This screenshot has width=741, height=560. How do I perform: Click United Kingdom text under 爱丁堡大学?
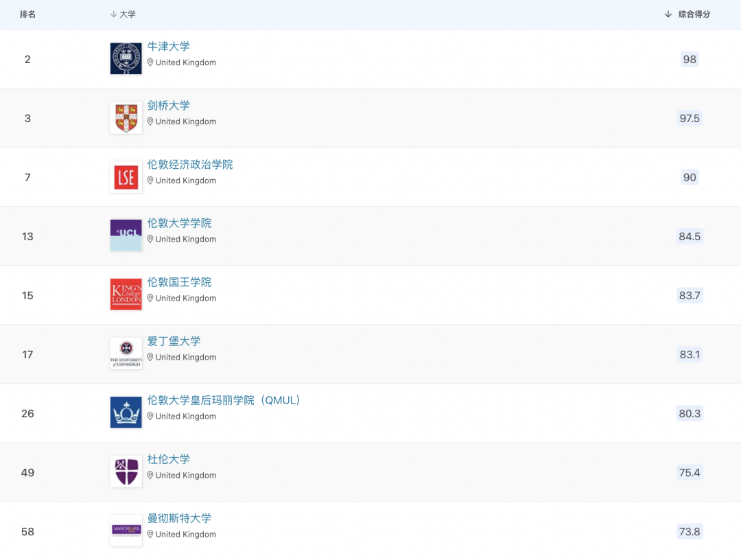[186, 358]
